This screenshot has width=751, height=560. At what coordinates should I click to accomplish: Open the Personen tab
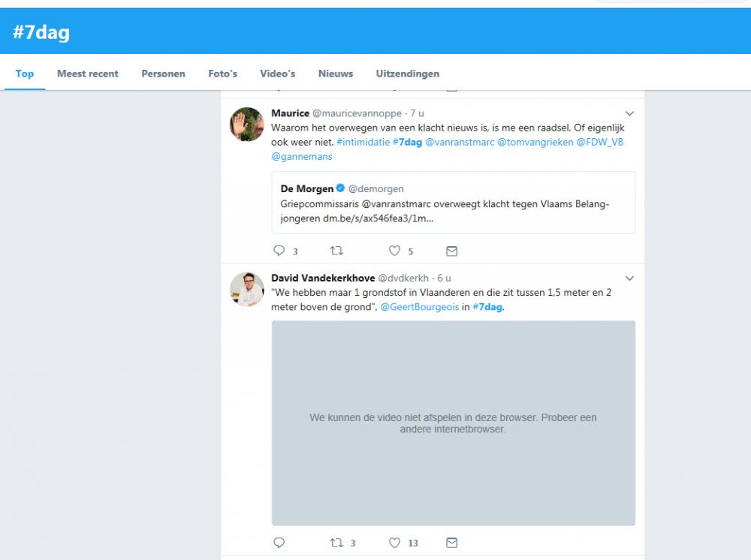tap(163, 74)
